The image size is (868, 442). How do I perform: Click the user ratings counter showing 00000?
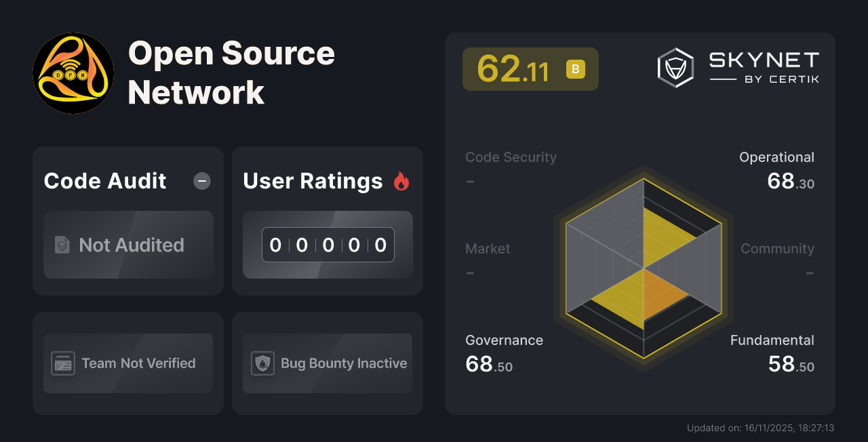[328, 245]
